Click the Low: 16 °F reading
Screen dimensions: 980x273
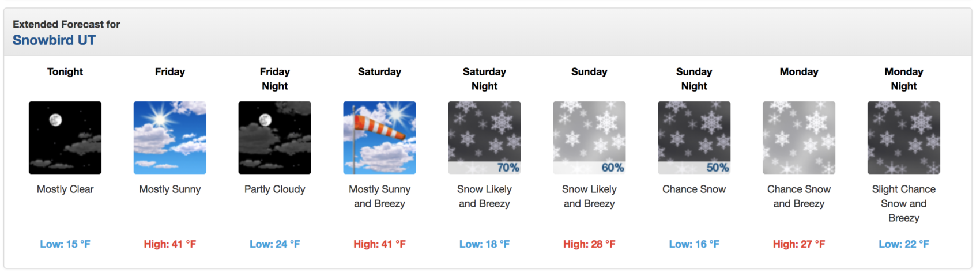tap(694, 244)
